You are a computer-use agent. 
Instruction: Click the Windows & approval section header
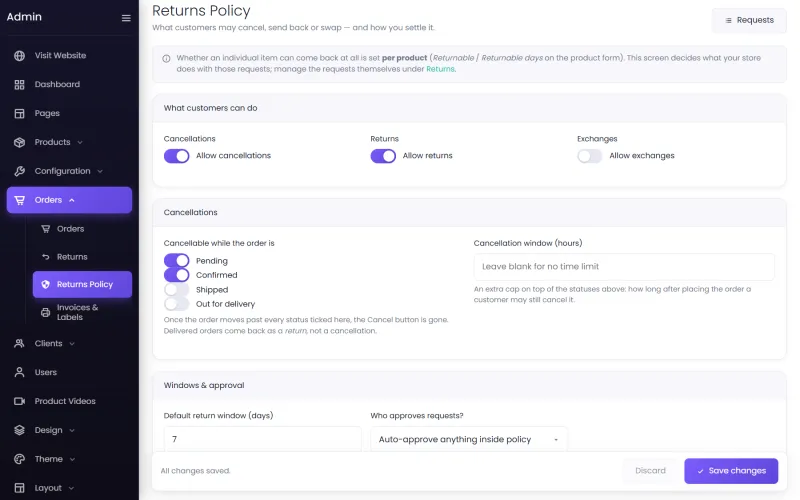pyautogui.click(x=204, y=385)
